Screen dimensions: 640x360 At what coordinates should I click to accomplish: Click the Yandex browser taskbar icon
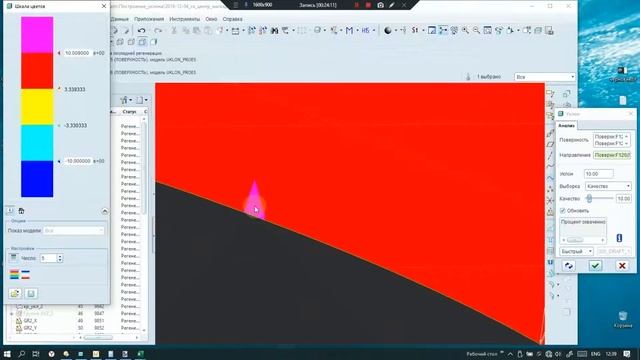pyautogui.click(x=51, y=354)
